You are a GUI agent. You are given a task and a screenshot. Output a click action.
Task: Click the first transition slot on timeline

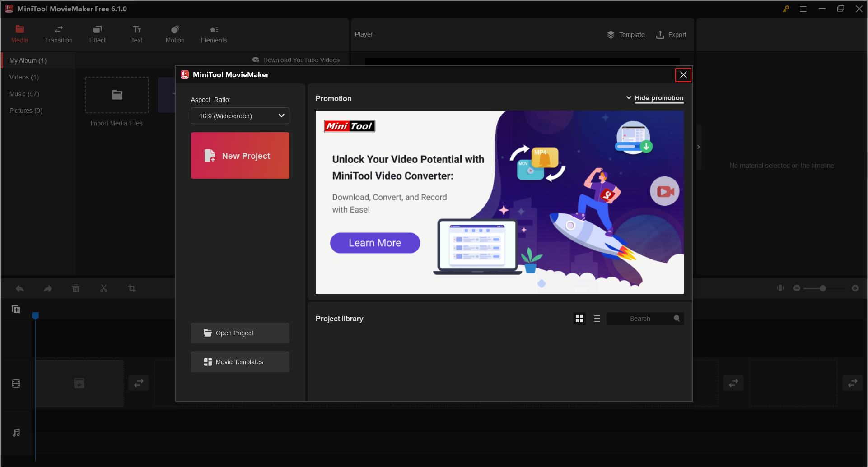[139, 383]
